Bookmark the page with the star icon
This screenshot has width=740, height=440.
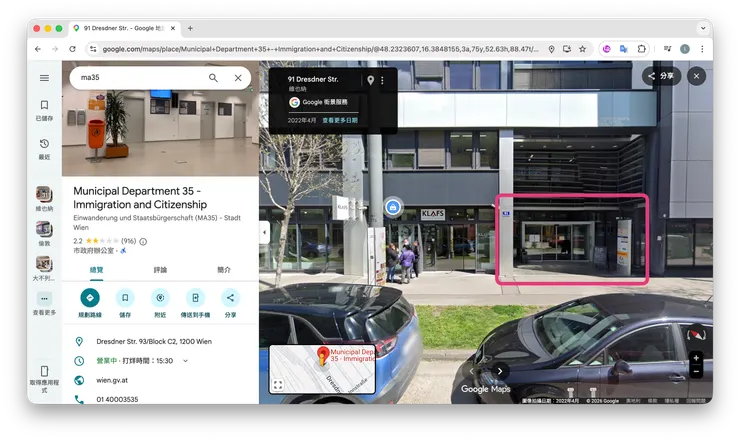point(582,49)
